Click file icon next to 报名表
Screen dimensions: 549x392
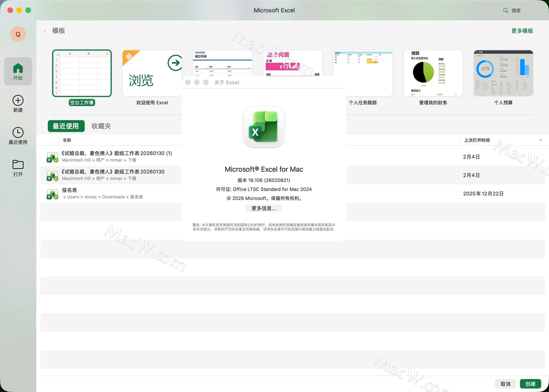coord(52,194)
